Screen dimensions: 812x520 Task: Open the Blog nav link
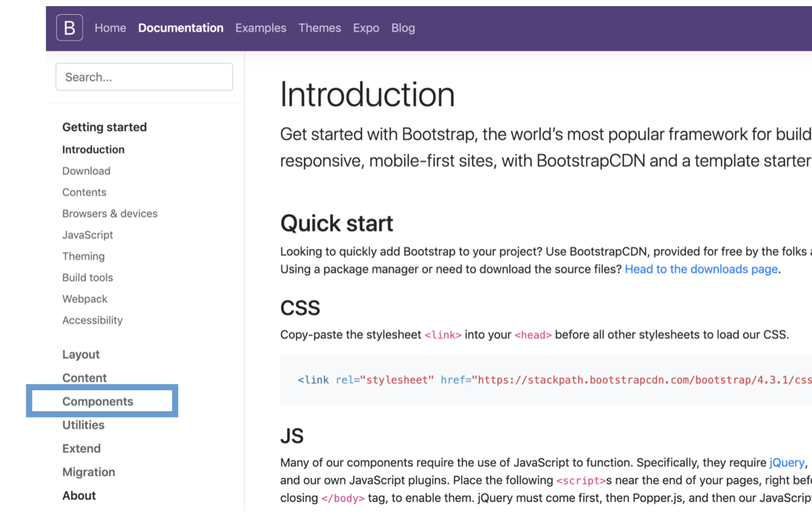point(403,28)
